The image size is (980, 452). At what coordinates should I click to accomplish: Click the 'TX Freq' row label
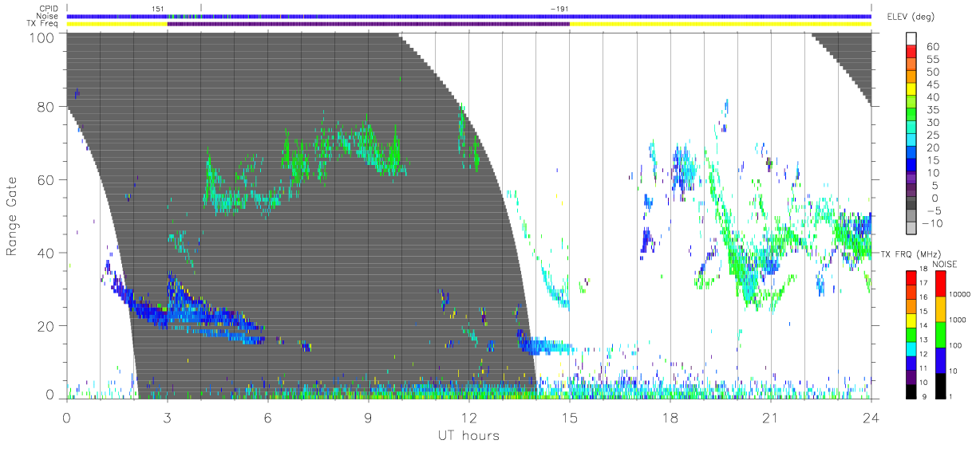[43, 24]
